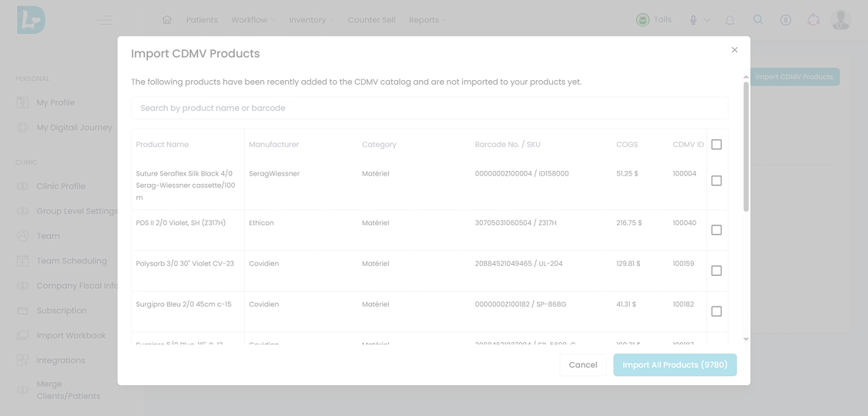Viewport: 868px width, 416px height.
Task: Click the support headset icon
Action: [x=813, y=20]
